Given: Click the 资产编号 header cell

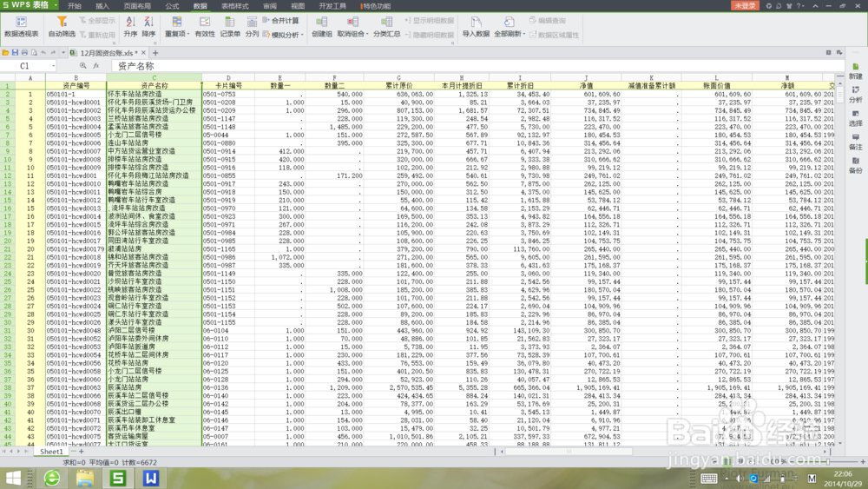Looking at the screenshot, I should 76,86.
